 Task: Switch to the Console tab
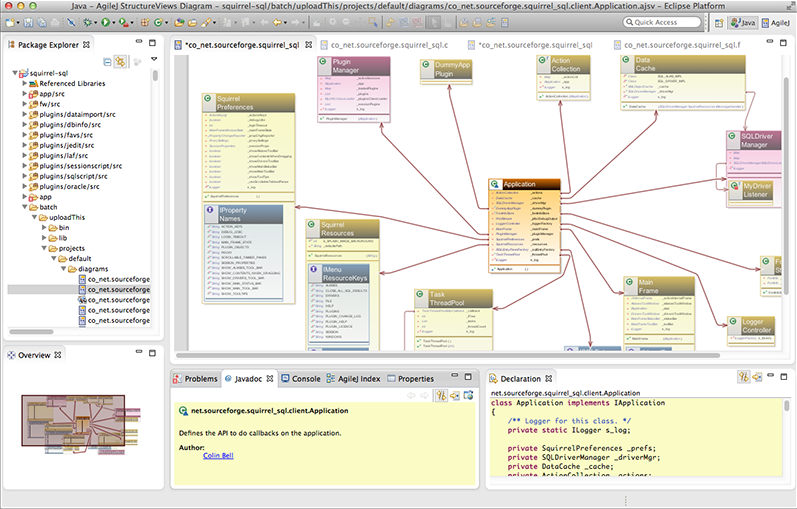coord(301,379)
